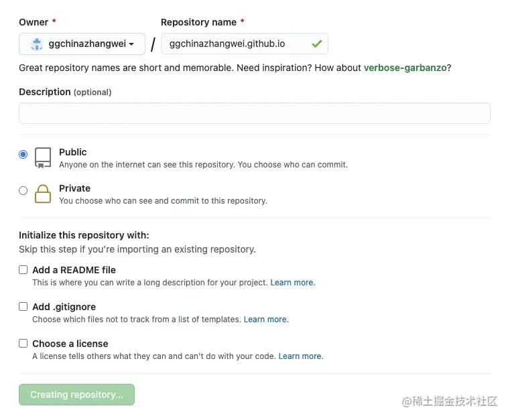Use the verbose-garbanzo suggested name link
The height and width of the screenshot is (420, 510).
point(405,68)
